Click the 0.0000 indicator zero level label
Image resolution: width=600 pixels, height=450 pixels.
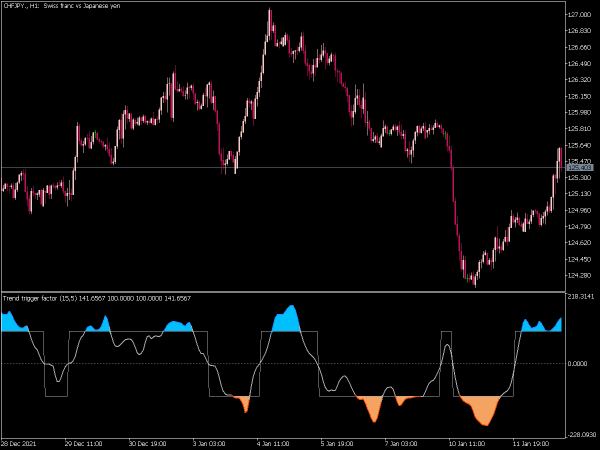[577, 363]
